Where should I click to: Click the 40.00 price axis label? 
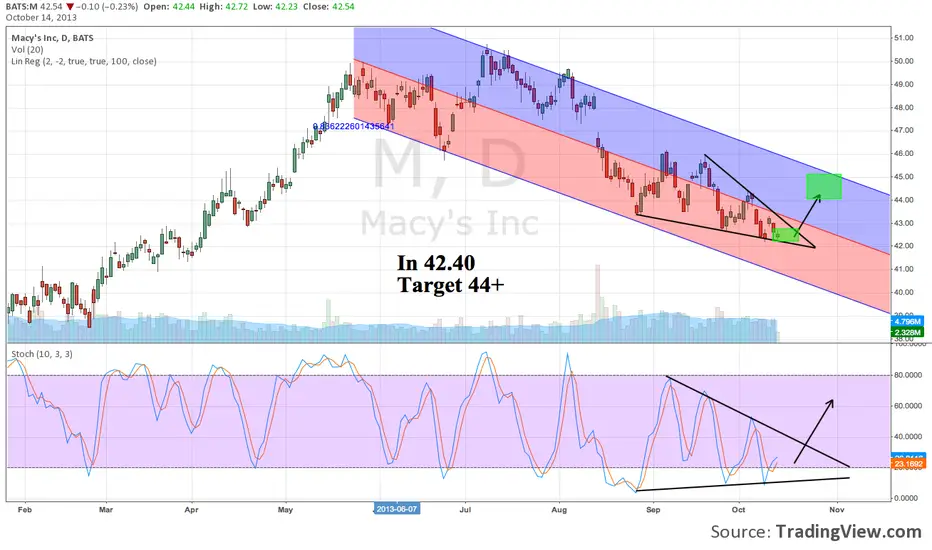(x=903, y=293)
